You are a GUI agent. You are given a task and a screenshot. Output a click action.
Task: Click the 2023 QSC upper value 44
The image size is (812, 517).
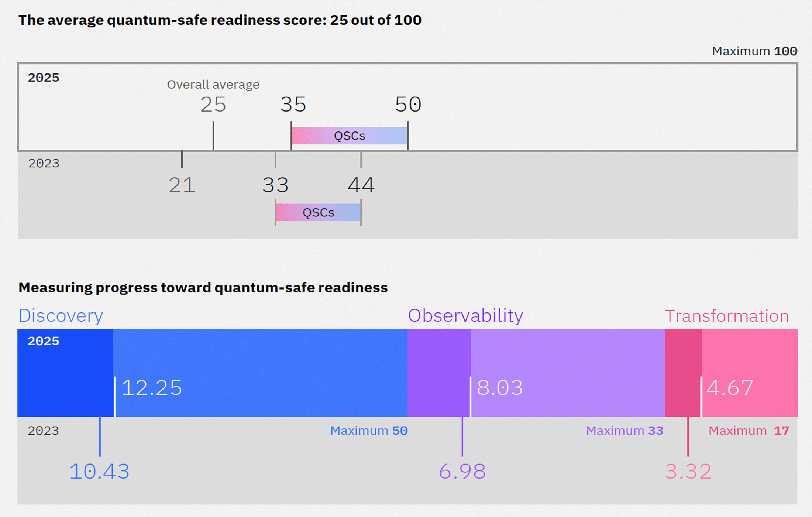[361, 185]
